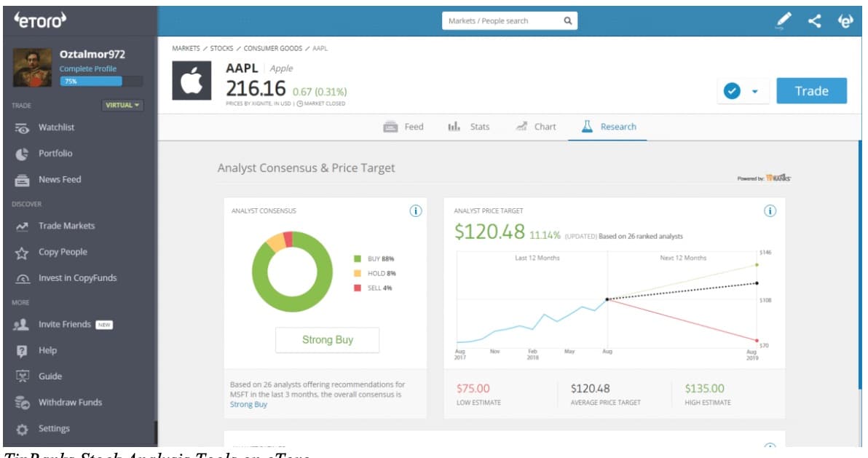
Task: Switch to the Stats tab
Action: pos(469,127)
